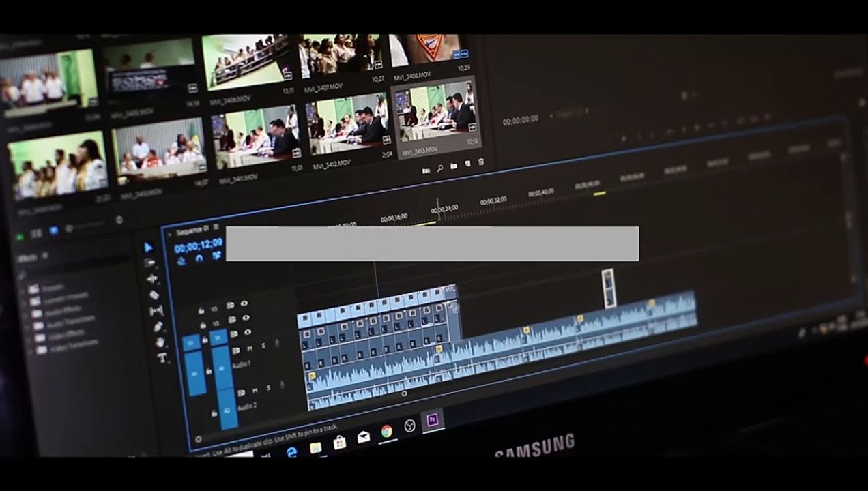Image resolution: width=868 pixels, height=491 pixels.
Task: Click the Clear trash icon in project panel
Action: 481,162
